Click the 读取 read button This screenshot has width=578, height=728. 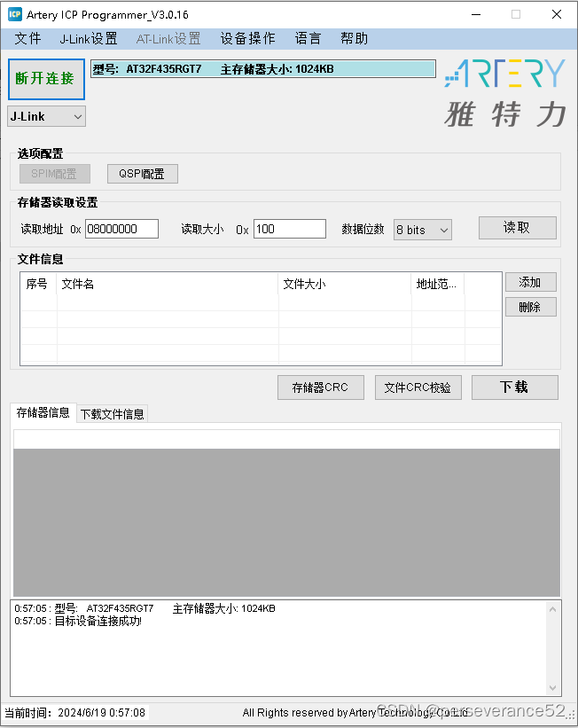pos(517,228)
